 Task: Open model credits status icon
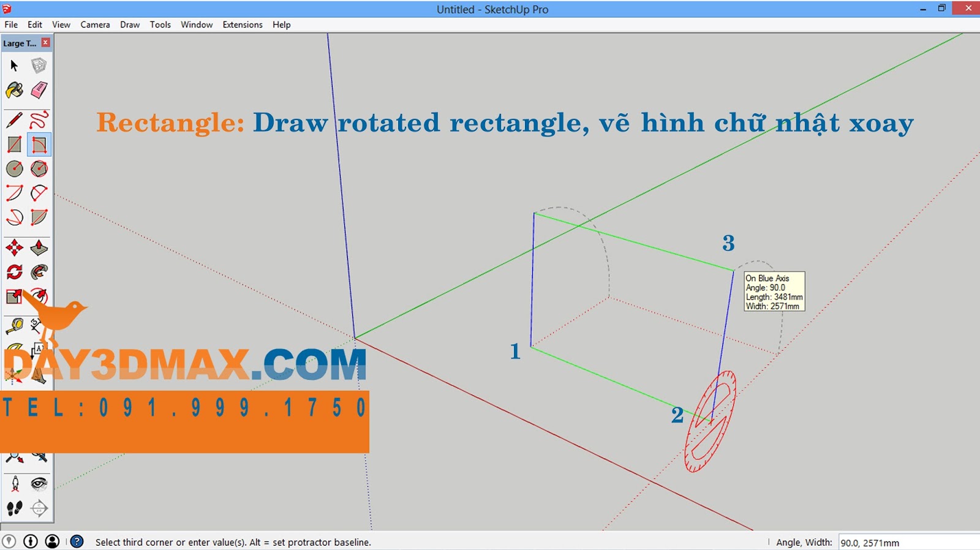pyautogui.click(x=31, y=541)
